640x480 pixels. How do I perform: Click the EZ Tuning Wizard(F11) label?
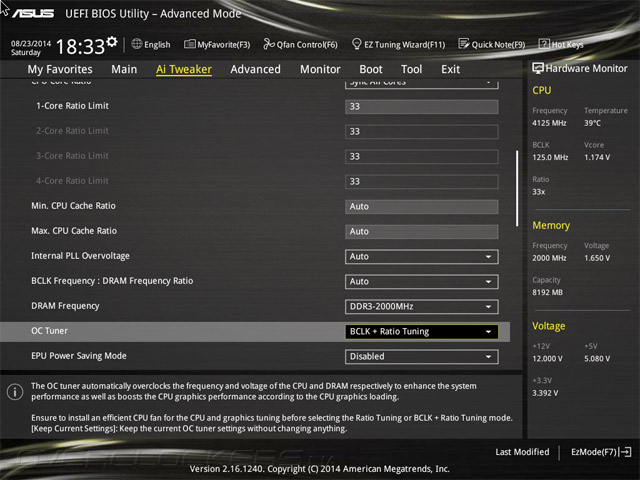(404, 44)
